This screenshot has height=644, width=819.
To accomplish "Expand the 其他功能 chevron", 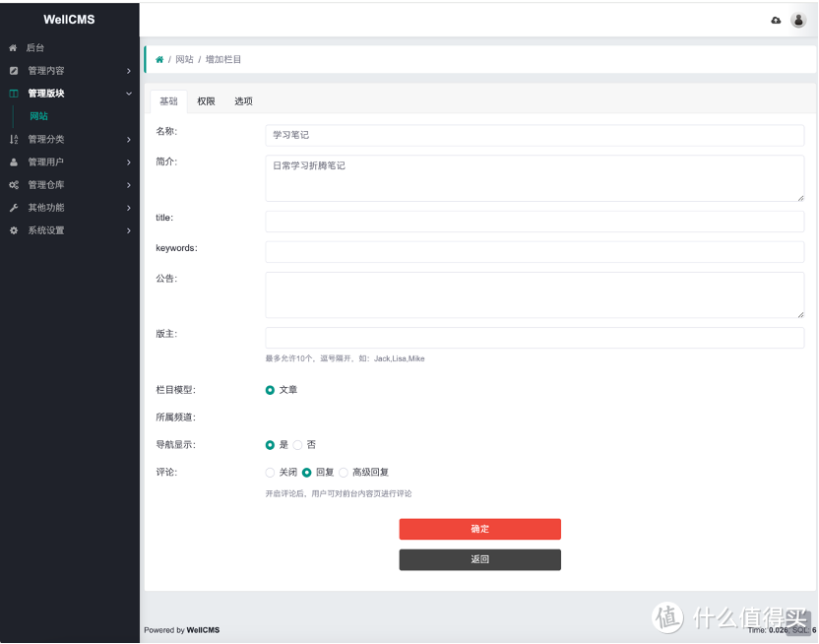I will click(x=129, y=208).
